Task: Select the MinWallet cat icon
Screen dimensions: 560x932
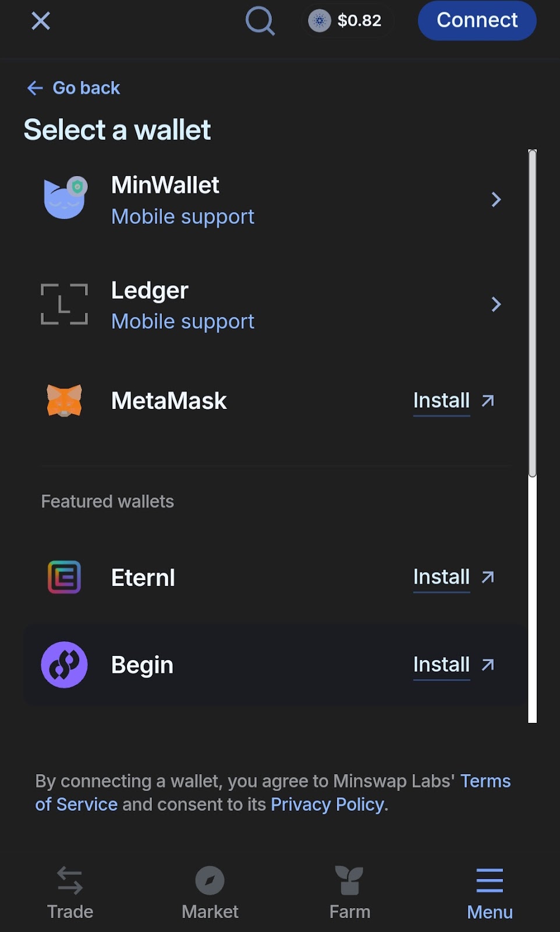Action: pyautogui.click(x=65, y=197)
